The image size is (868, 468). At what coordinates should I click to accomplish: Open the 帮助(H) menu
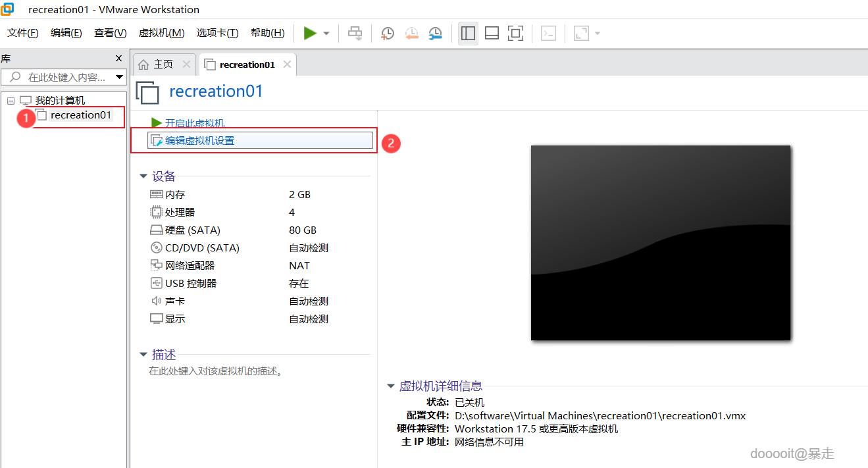[x=268, y=33]
